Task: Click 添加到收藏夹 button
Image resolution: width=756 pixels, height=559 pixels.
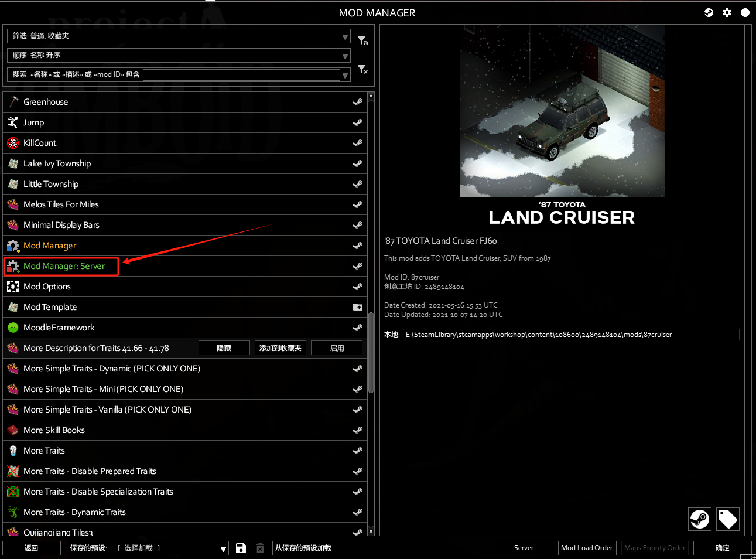Action: pos(280,348)
